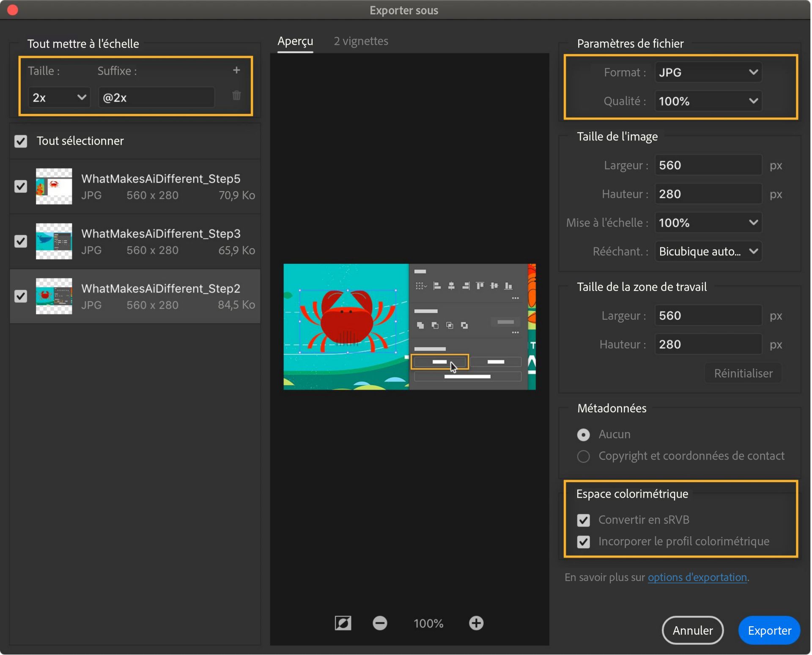This screenshot has height=655, width=812.
Task: Click the blue Exporter button
Action: pos(769,630)
